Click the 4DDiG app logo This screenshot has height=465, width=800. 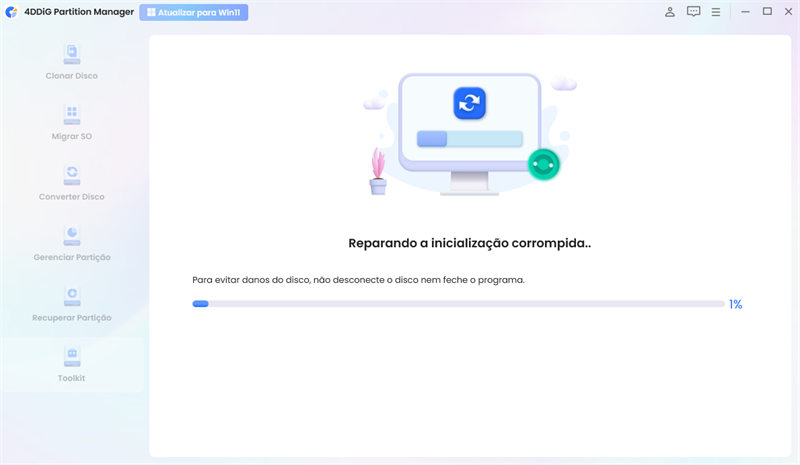coord(12,12)
